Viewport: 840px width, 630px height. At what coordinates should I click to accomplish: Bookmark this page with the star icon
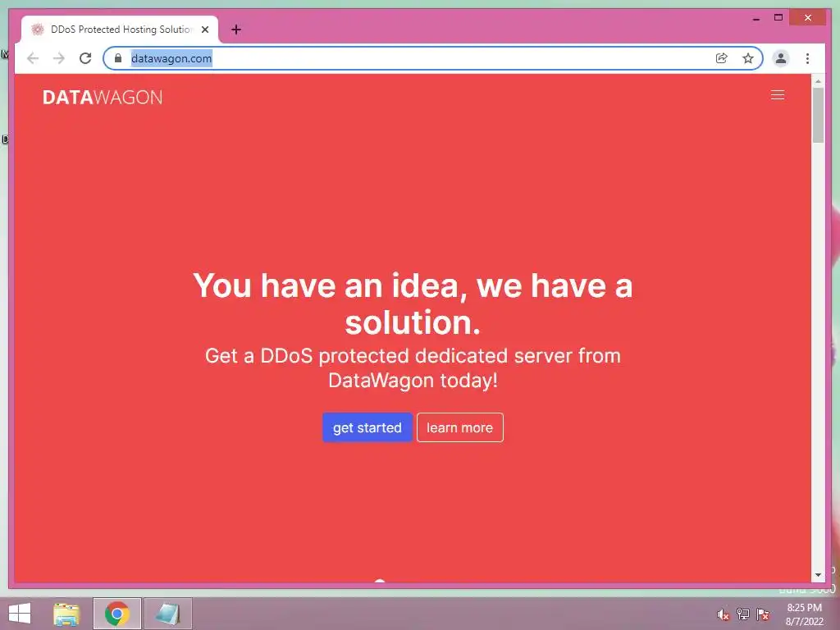[x=748, y=58]
